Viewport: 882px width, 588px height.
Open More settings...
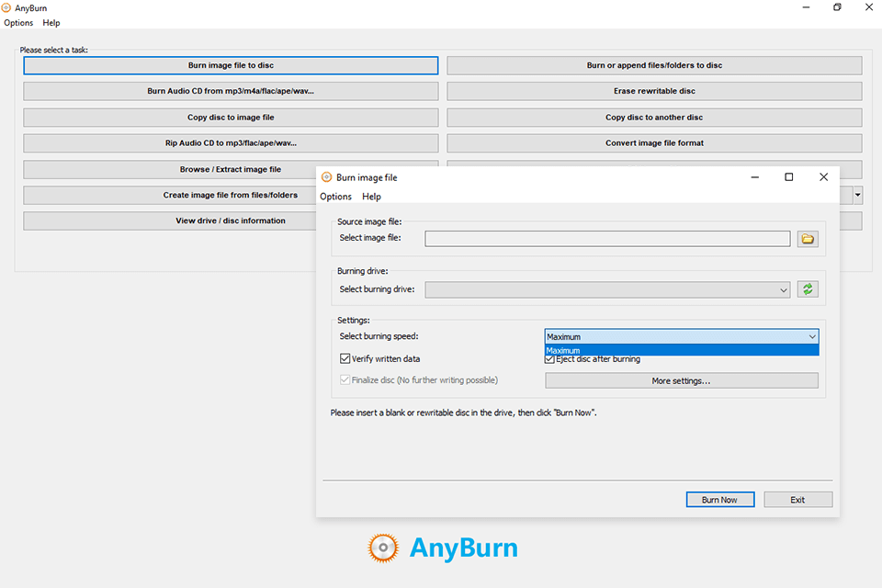(x=681, y=381)
